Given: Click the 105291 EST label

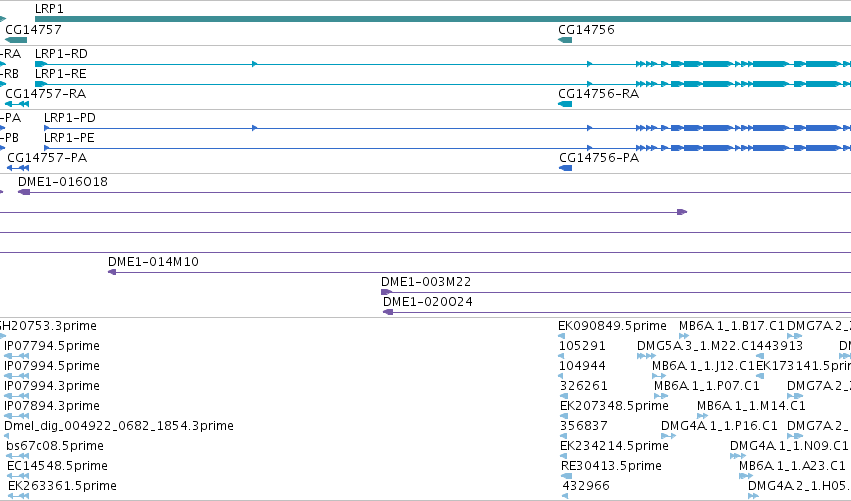Looking at the screenshot, I should coord(582,346).
